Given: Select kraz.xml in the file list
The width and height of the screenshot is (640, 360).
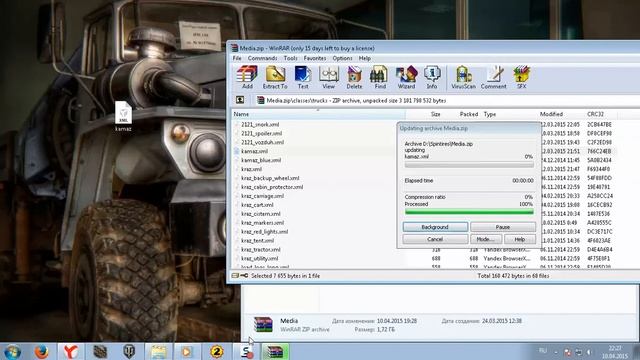Looking at the screenshot, I should tap(251, 169).
